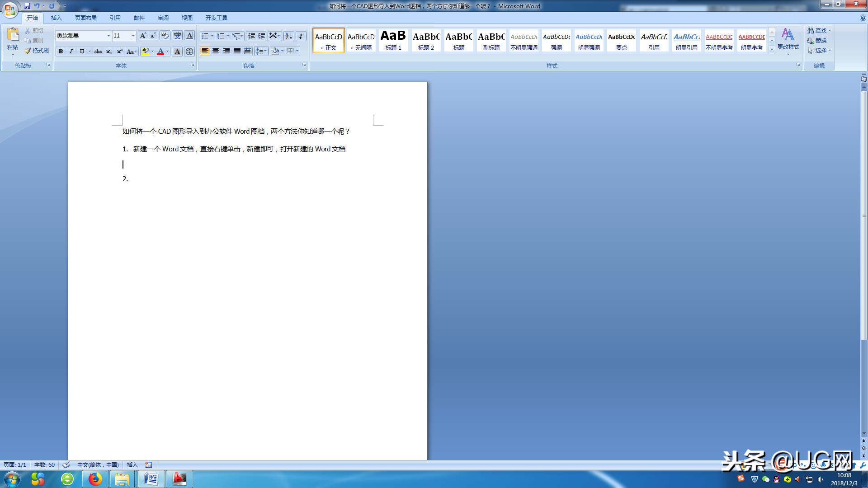
Task: Expand the underline style dropdown arrow
Action: [x=90, y=52]
